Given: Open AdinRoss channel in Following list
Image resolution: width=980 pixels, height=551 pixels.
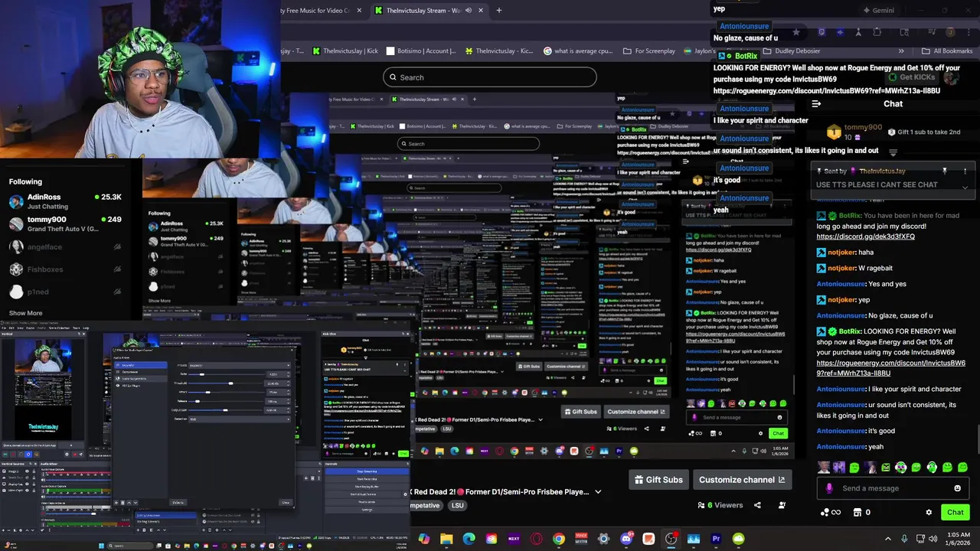Looking at the screenshot, I should [66, 201].
